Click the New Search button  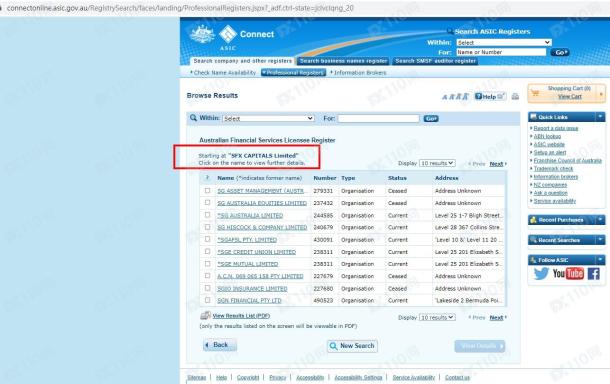coord(352,345)
